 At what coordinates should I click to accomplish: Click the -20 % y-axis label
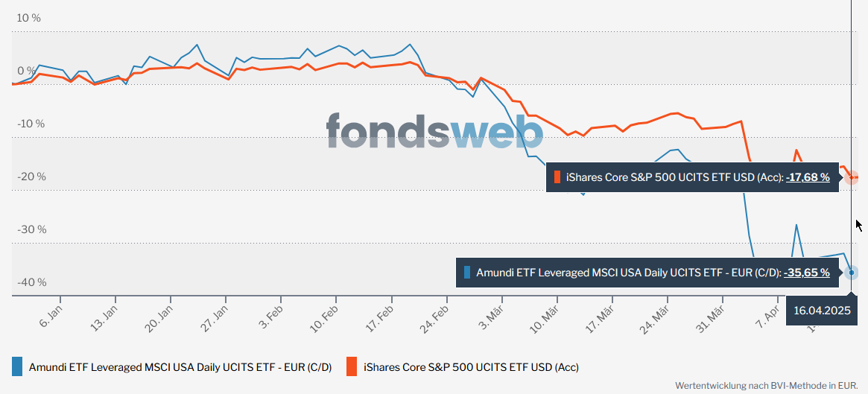[x=31, y=177]
